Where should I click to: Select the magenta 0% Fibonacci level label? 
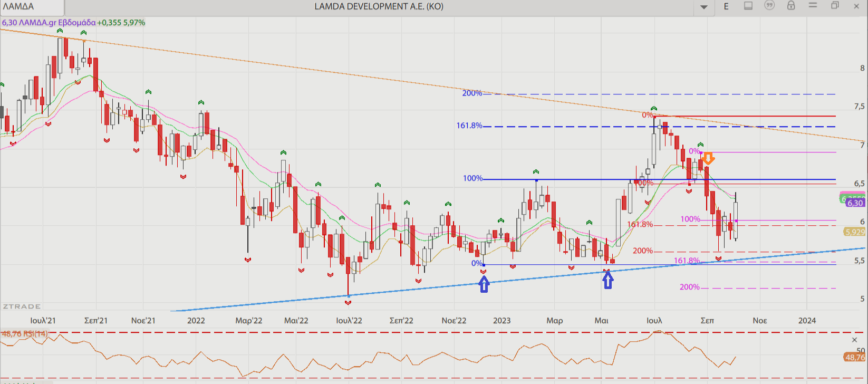pos(695,151)
